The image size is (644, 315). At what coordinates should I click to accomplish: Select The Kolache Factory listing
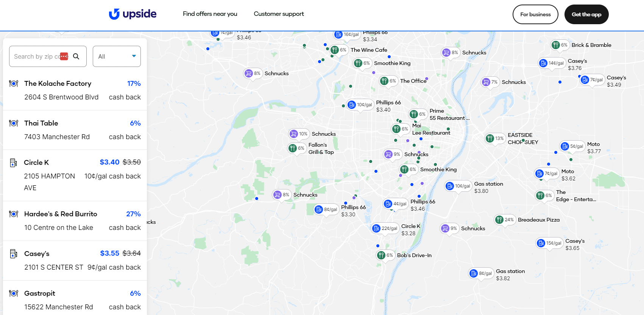click(x=75, y=90)
